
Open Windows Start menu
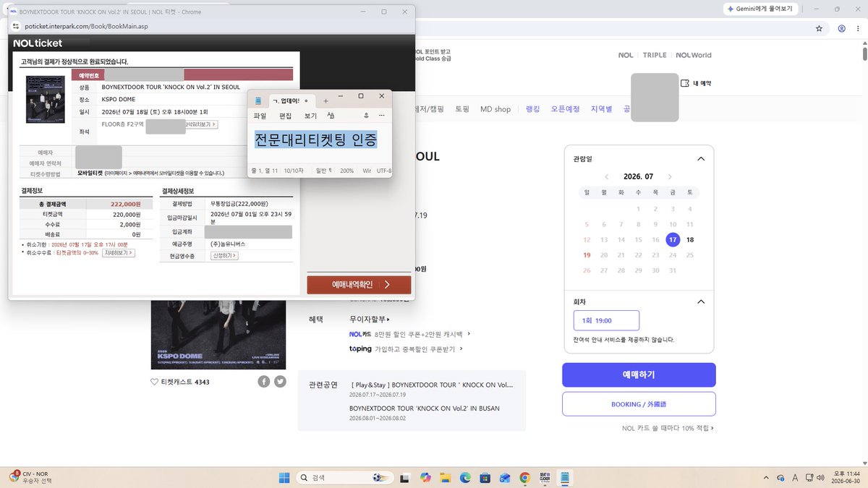284,477
